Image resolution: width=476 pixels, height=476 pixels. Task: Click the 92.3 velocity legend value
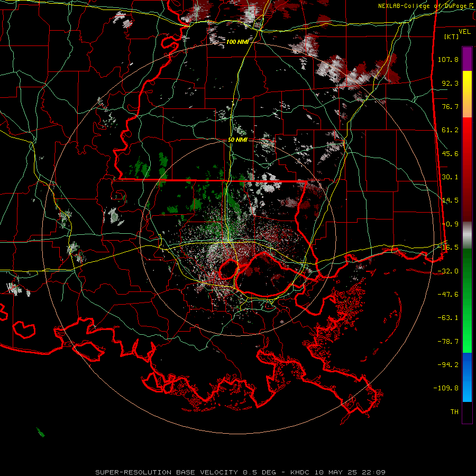point(450,83)
